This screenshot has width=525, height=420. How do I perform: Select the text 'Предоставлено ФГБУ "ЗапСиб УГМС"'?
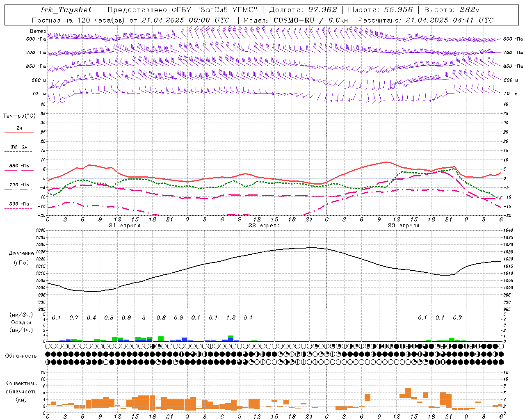[182, 10]
